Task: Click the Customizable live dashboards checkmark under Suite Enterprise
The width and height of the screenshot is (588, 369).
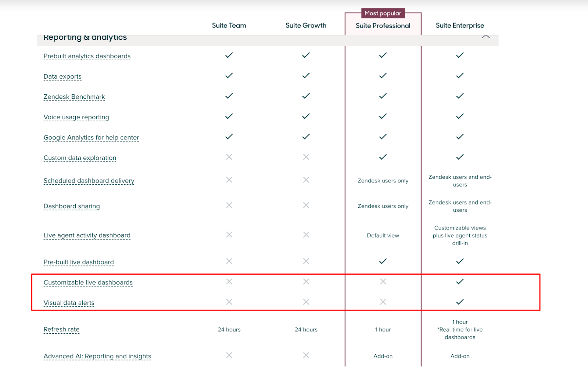Action: (460, 282)
